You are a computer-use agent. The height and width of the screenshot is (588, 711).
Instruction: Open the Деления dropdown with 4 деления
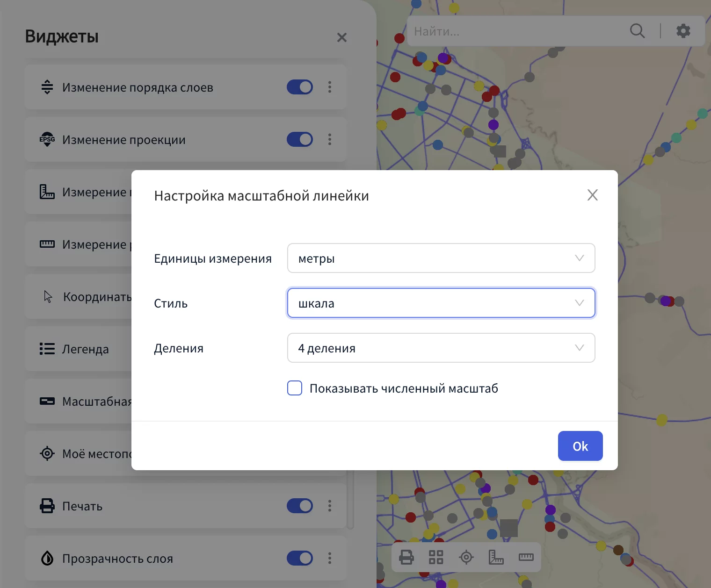tap(441, 348)
